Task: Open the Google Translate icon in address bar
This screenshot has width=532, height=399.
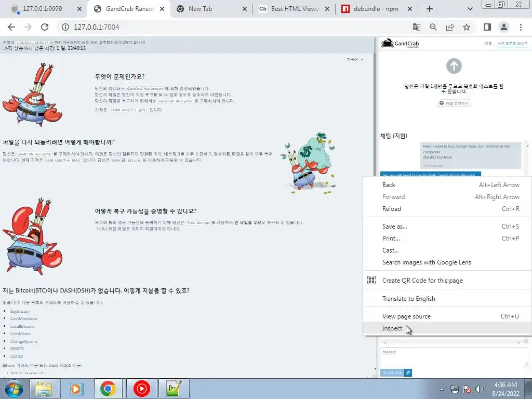Action: (417, 27)
